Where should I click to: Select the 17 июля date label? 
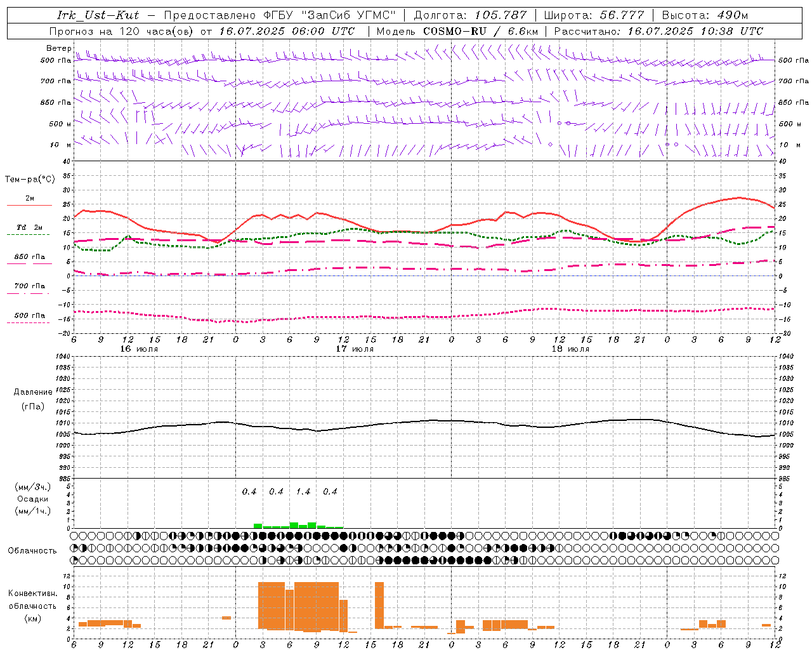pyautogui.click(x=355, y=349)
